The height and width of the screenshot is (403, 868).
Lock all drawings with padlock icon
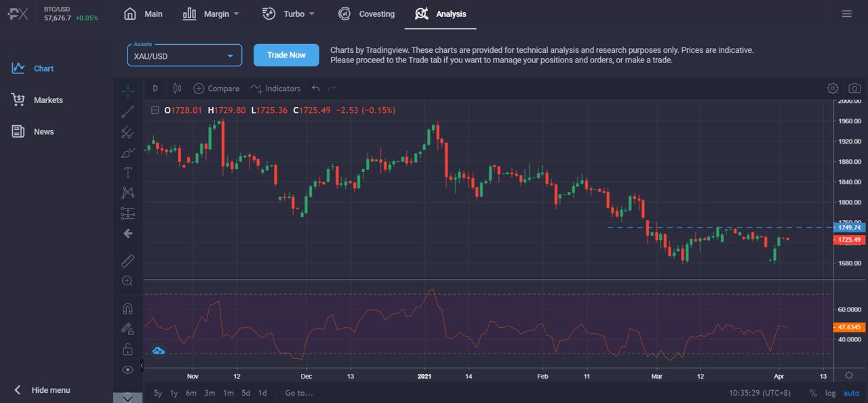pyautogui.click(x=127, y=349)
